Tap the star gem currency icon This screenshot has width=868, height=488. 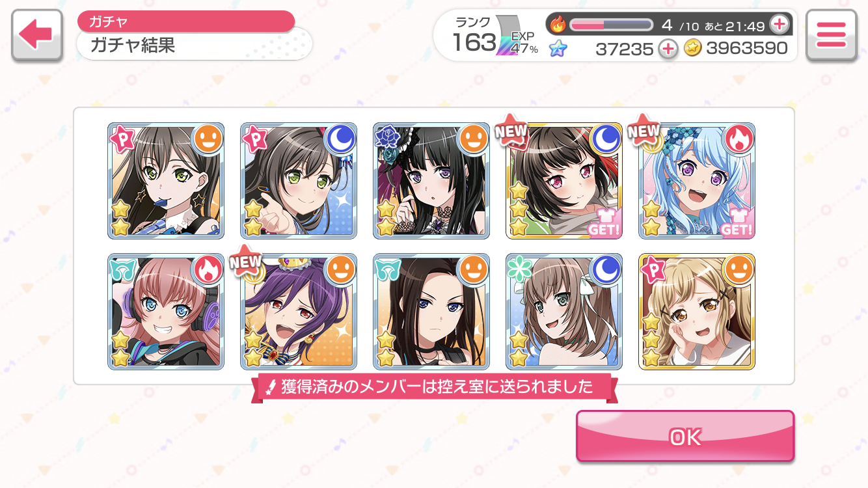point(558,48)
